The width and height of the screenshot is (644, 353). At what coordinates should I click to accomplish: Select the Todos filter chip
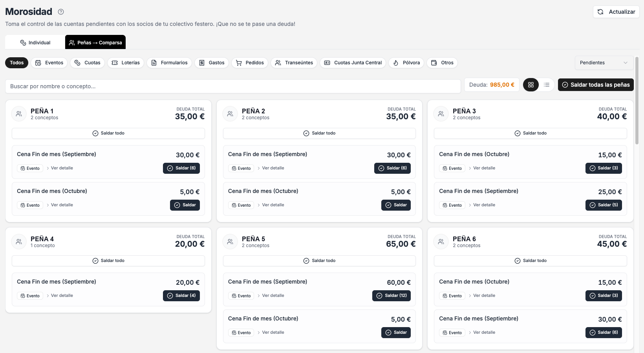[x=16, y=63]
